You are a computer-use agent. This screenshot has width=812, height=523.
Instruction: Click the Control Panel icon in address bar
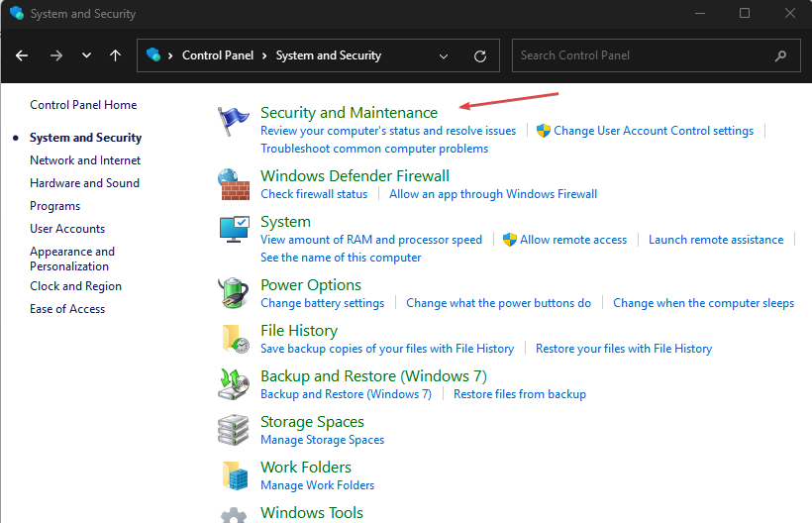pyautogui.click(x=153, y=54)
